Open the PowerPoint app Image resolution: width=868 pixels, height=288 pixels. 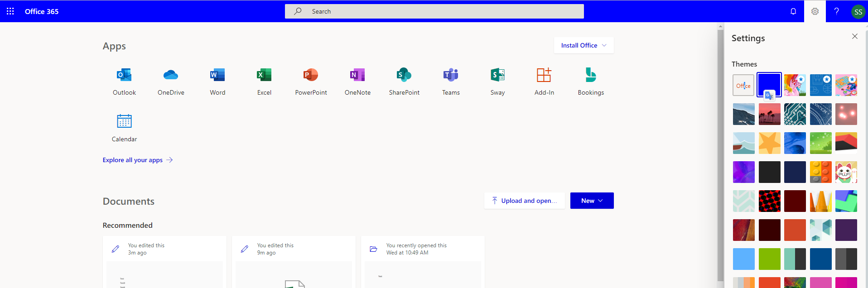tap(311, 82)
